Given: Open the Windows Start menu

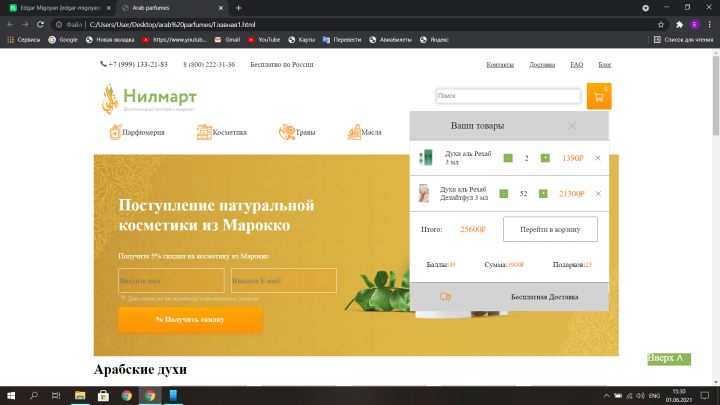Looking at the screenshot, I should [x=11, y=395].
